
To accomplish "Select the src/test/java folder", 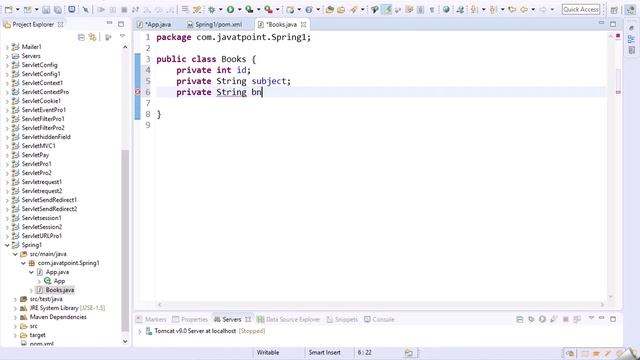I will [x=46, y=299].
